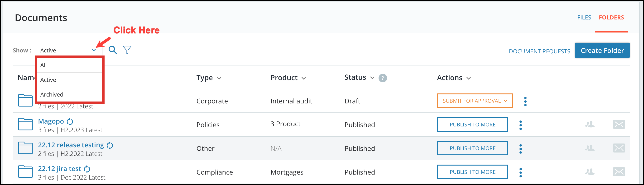Viewport: 644px width, 185px height.
Task: Click folder icon of Internal audit row
Action: pyautogui.click(x=25, y=100)
